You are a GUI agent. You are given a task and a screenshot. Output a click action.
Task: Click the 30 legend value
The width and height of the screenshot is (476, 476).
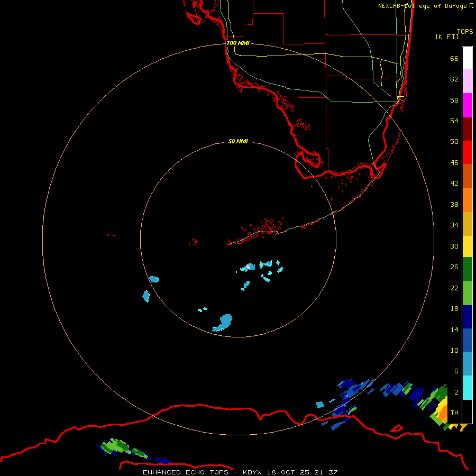[454, 246]
